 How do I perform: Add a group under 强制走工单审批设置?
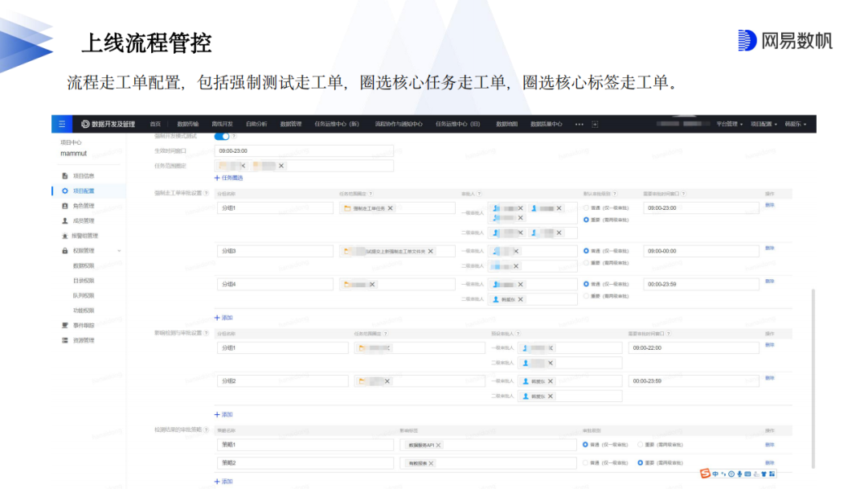223,318
